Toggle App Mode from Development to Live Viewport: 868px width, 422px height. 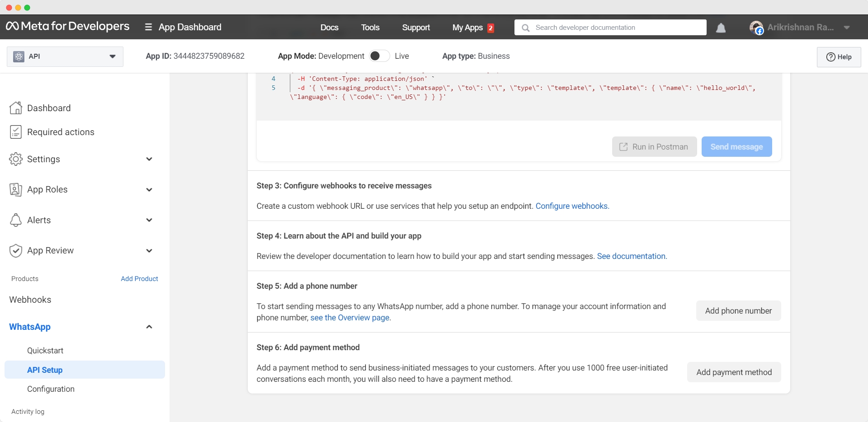click(379, 56)
